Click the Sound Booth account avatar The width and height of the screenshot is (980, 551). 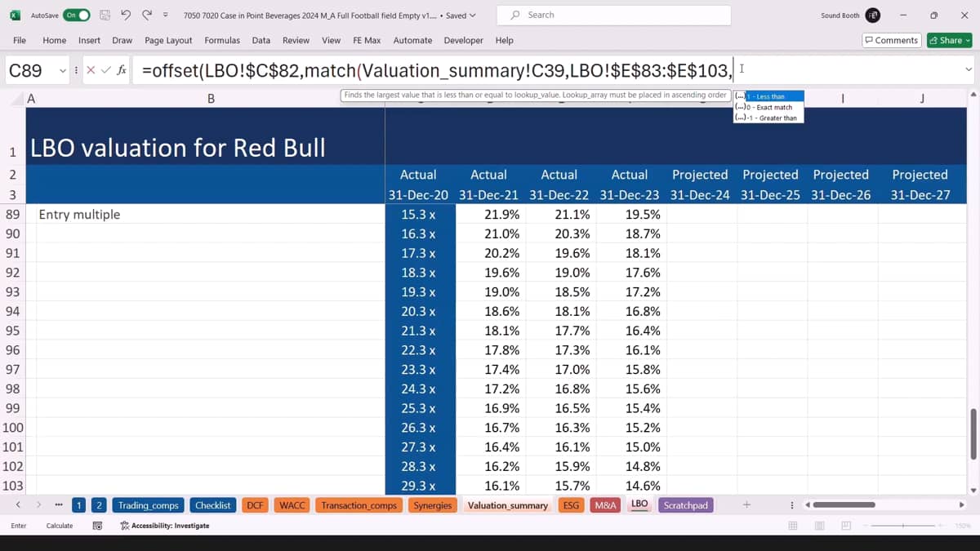tap(872, 16)
